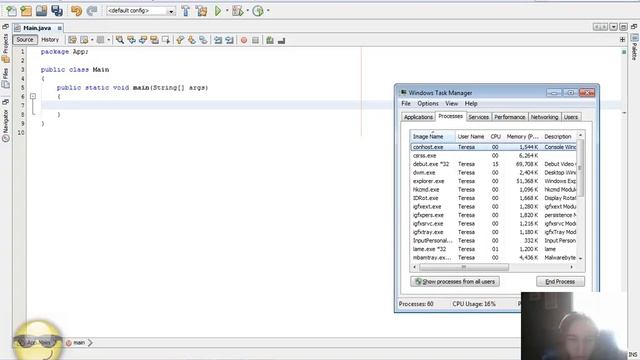Image resolution: width=640 pixels, height=360 pixels.
Task: Switch to the Networking tab in Task Manager
Action: [544, 117]
